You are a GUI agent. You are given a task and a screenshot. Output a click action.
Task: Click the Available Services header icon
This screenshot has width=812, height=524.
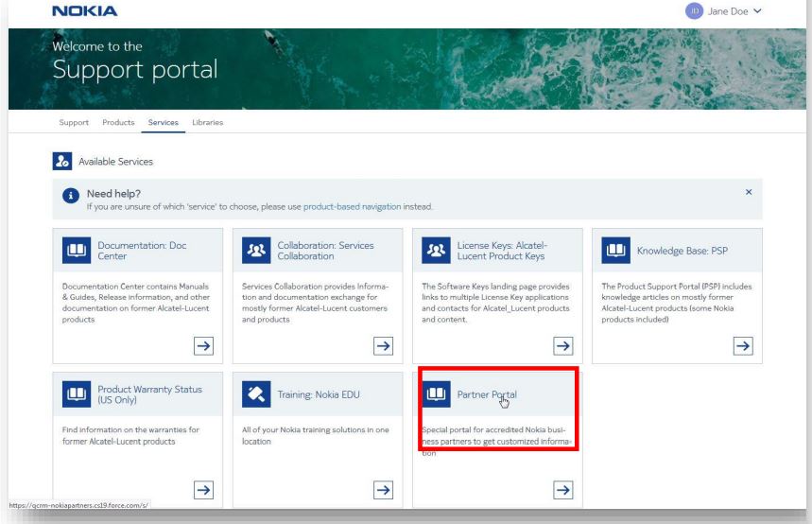point(61,161)
